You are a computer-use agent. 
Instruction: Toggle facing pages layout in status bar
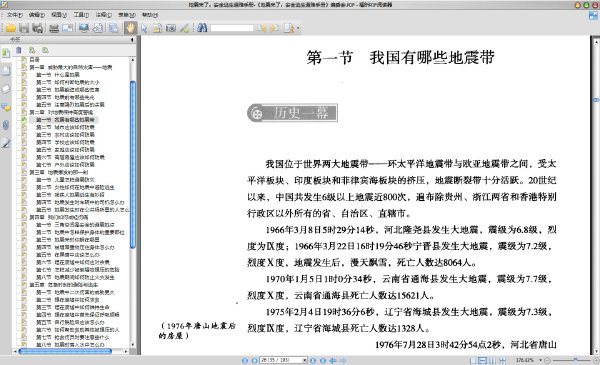tap(492, 360)
